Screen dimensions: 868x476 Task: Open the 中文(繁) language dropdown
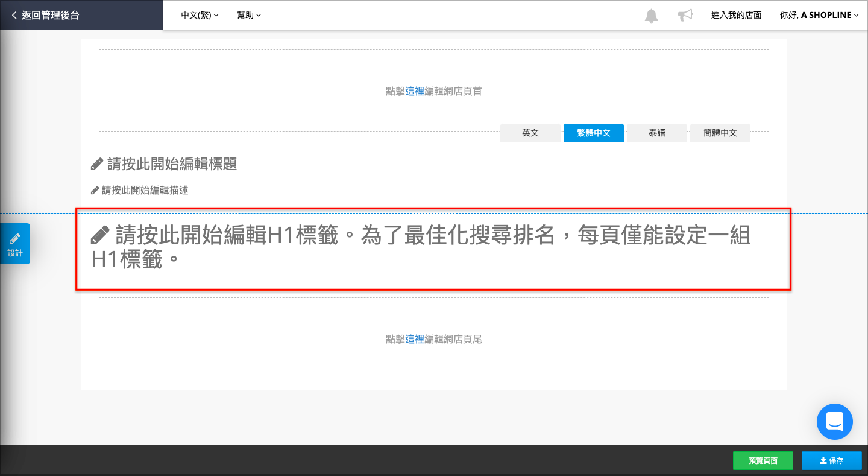(200, 15)
